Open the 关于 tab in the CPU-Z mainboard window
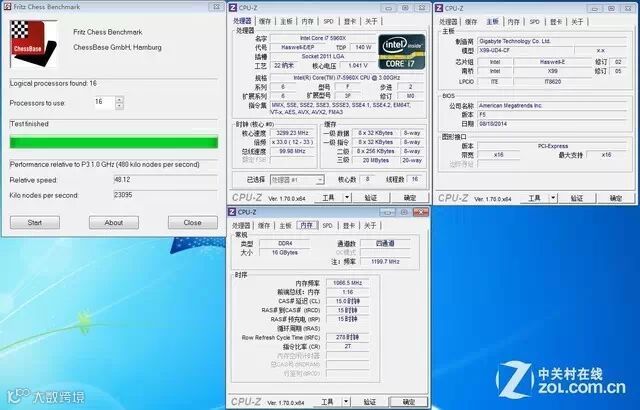 click(x=577, y=22)
